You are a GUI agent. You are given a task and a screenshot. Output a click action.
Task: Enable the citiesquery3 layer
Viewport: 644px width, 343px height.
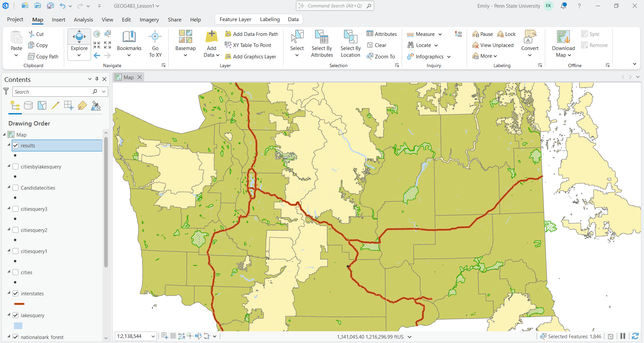pyautogui.click(x=15, y=209)
